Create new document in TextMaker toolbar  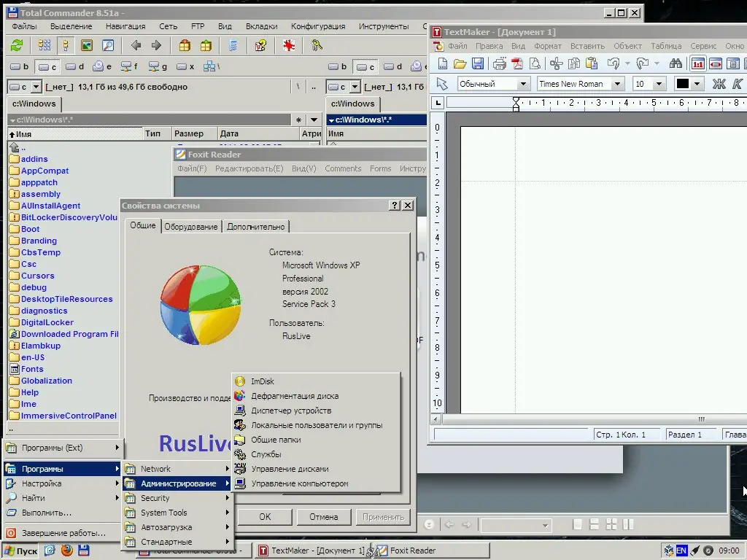coord(443,63)
